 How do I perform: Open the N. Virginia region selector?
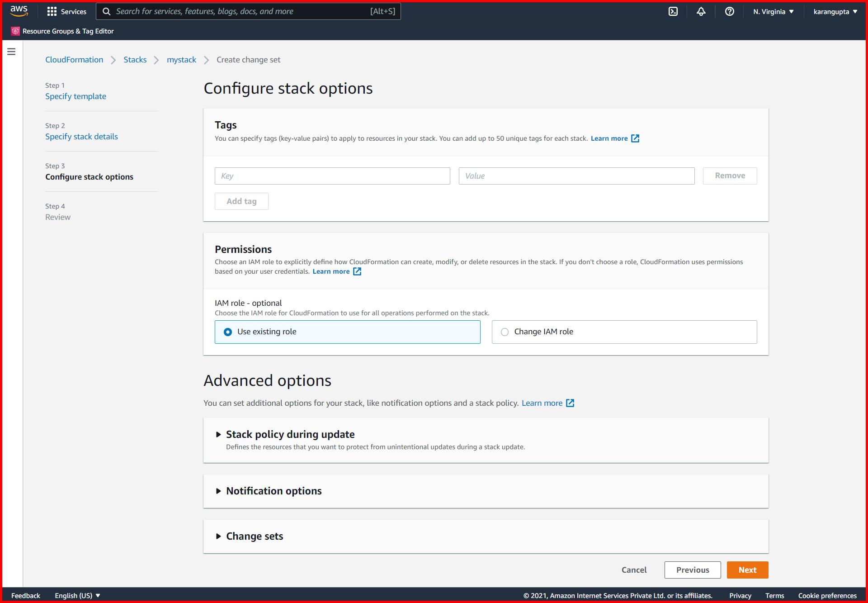pyautogui.click(x=773, y=11)
